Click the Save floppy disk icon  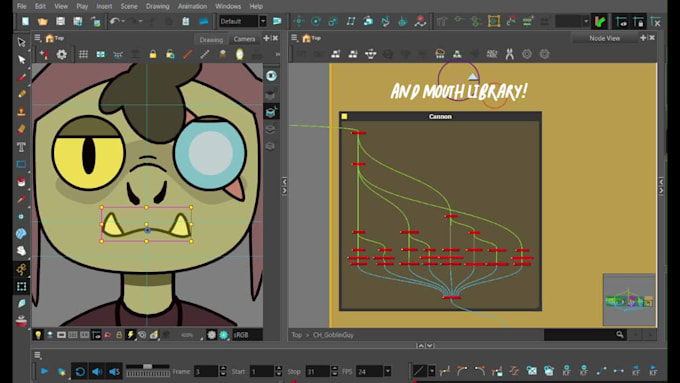[60, 21]
